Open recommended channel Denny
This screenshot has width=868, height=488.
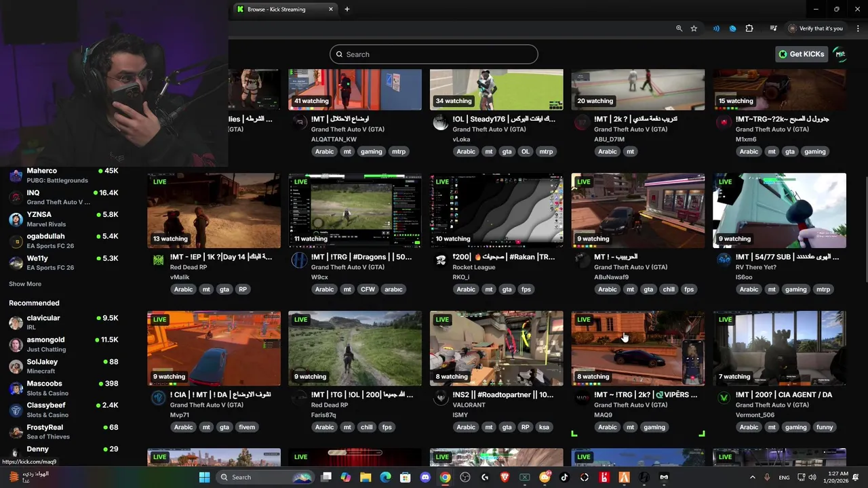64,451
